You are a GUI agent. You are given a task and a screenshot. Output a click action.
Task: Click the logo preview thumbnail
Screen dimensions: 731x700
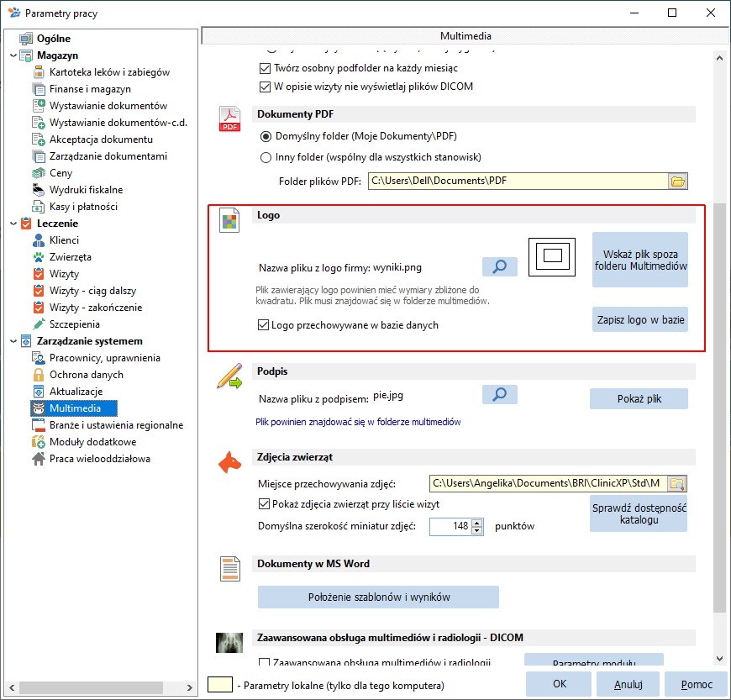tap(552, 257)
